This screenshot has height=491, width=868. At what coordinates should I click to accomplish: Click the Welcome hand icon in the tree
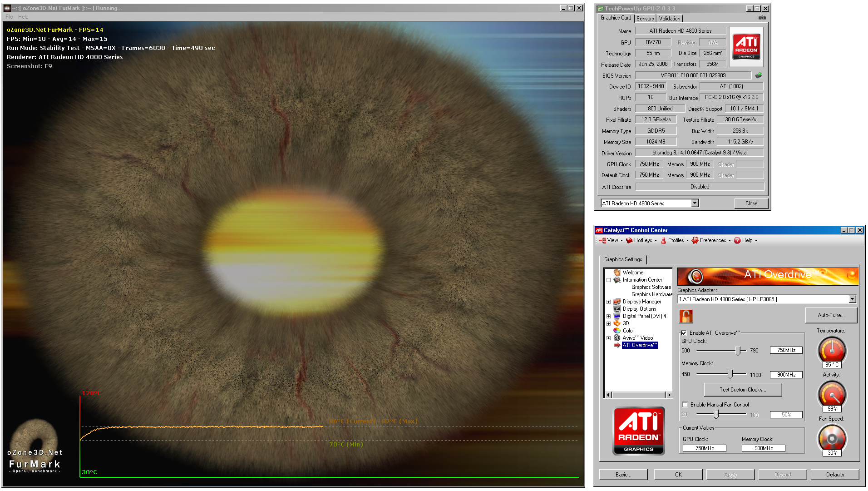(x=617, y=273)
